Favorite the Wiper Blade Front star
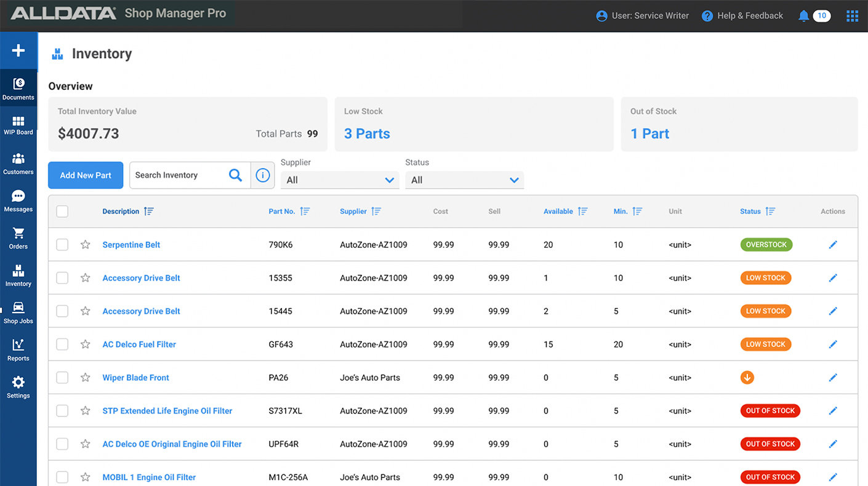Viewport: 868px width, 486px height. coord(86,378)
